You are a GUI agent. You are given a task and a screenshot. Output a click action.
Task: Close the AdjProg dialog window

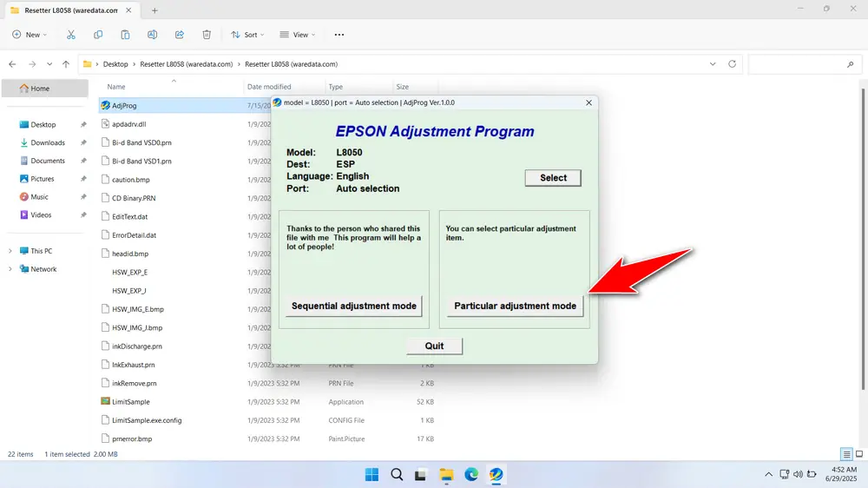(589, 102)
